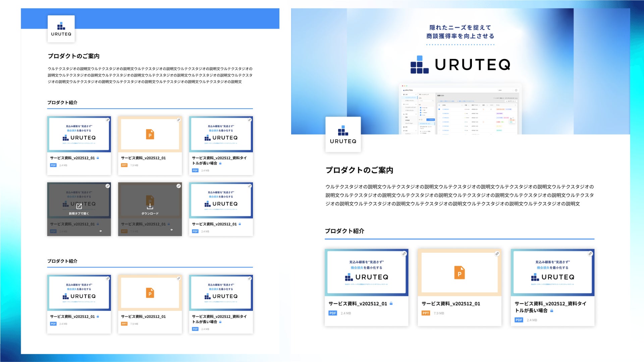Click link icon on the large right-side long-title card
The height and width of the screenshot is (362, 644).
(x=590, y=254)
